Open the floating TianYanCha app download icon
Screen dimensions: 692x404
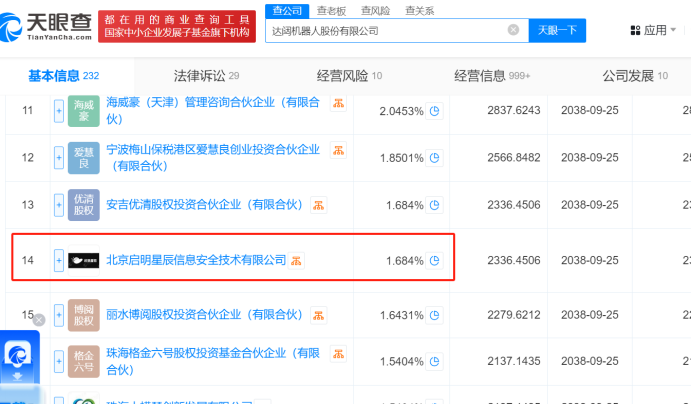tap(19, 357)
